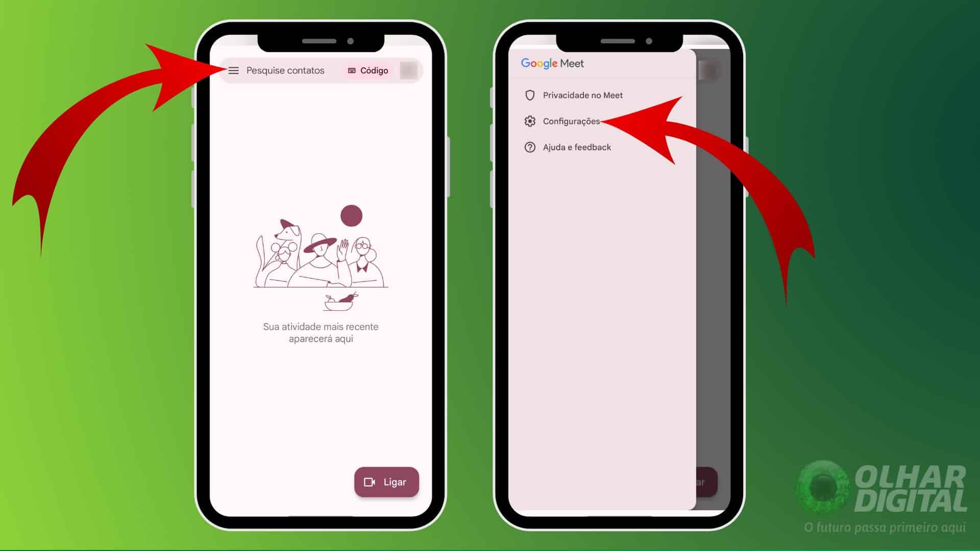Tap the Google Meet logo header
Image resolution: width=980 pixels, height=551 pixels.
(x=552, y=63)
